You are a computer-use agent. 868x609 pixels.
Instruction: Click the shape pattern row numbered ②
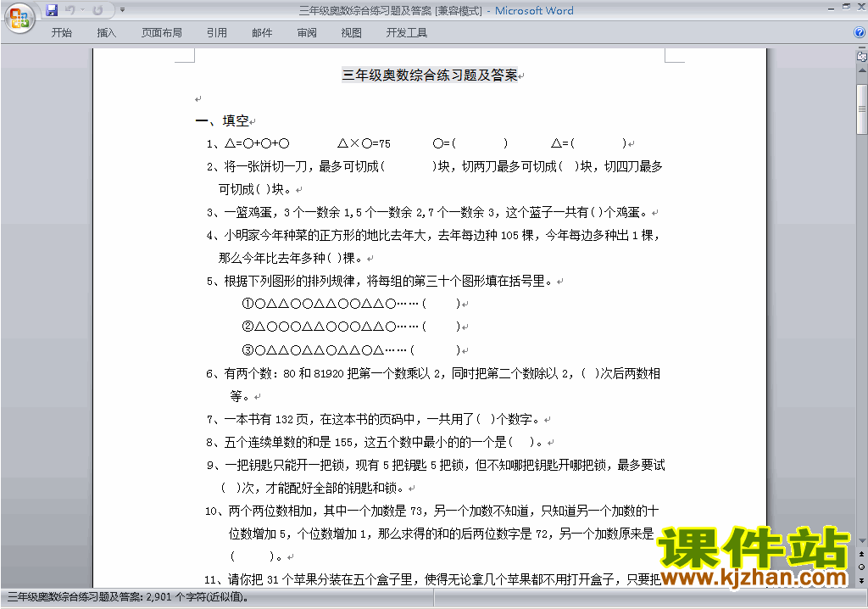(351, 327)
